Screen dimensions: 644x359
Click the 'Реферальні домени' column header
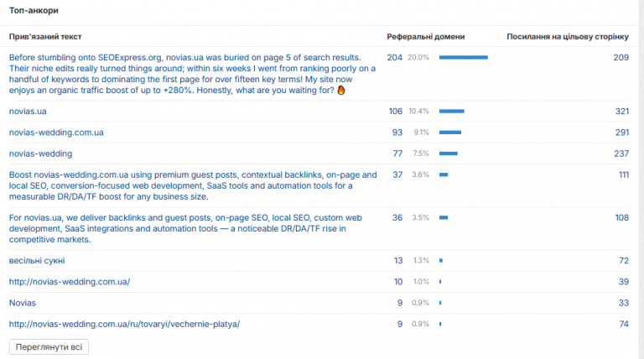pyautogui.click(x=426, y=37)
